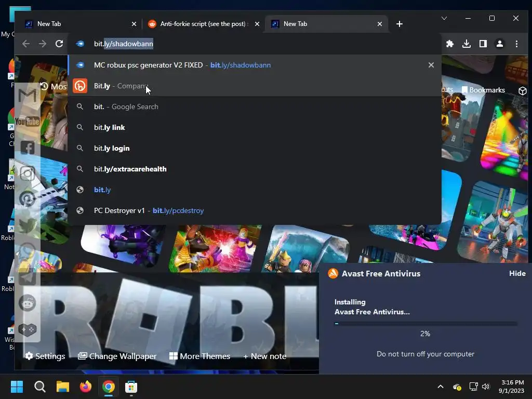Open a new tab with the plus button
532x399 pixels.
pos(400,24)
